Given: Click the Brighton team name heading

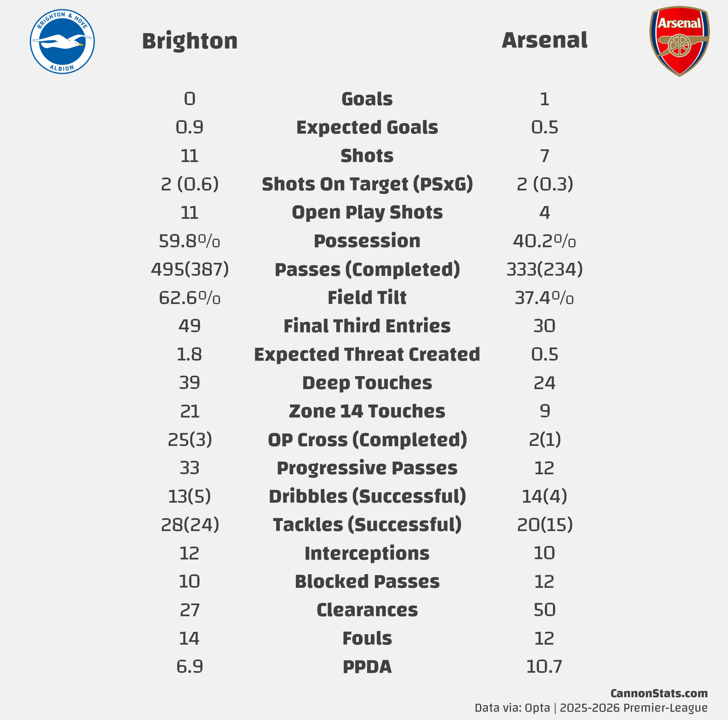Looking at the screenshot, I should pos(190,41).
